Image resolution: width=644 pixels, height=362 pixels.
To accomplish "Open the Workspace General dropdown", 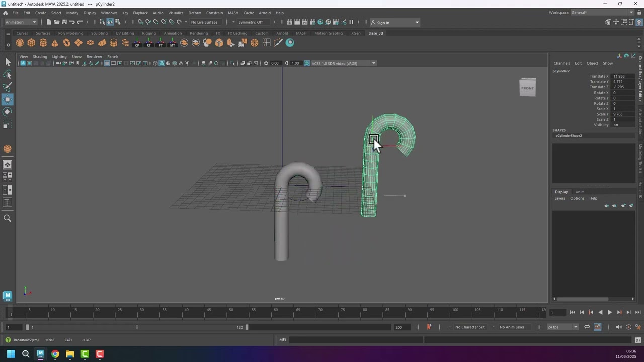I will click(x=603, y=13).
